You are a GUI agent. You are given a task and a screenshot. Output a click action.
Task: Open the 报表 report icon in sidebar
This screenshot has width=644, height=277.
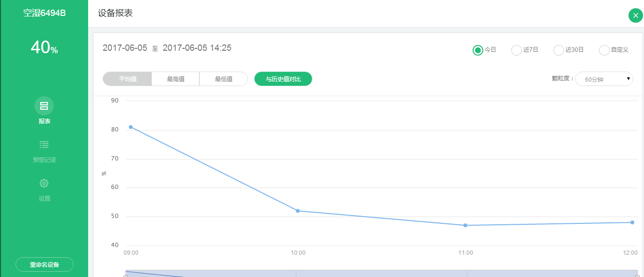click(44, 106)
